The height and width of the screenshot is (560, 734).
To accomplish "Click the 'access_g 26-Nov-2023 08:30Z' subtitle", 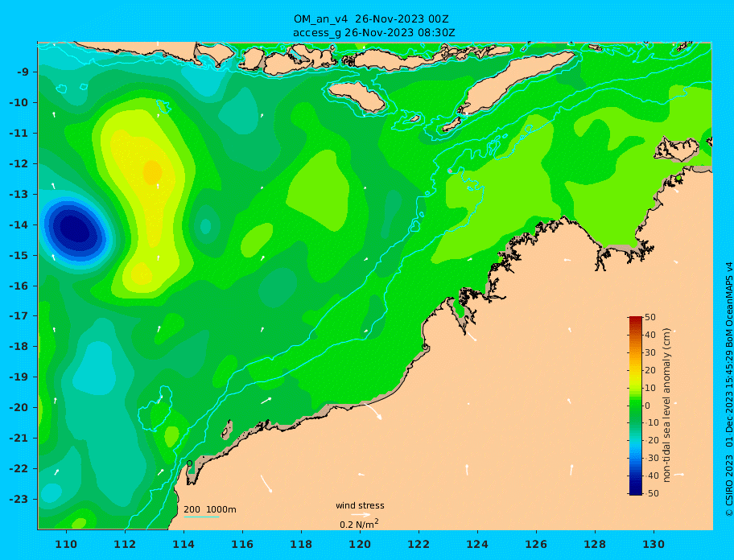I will (x=373, y=33).
